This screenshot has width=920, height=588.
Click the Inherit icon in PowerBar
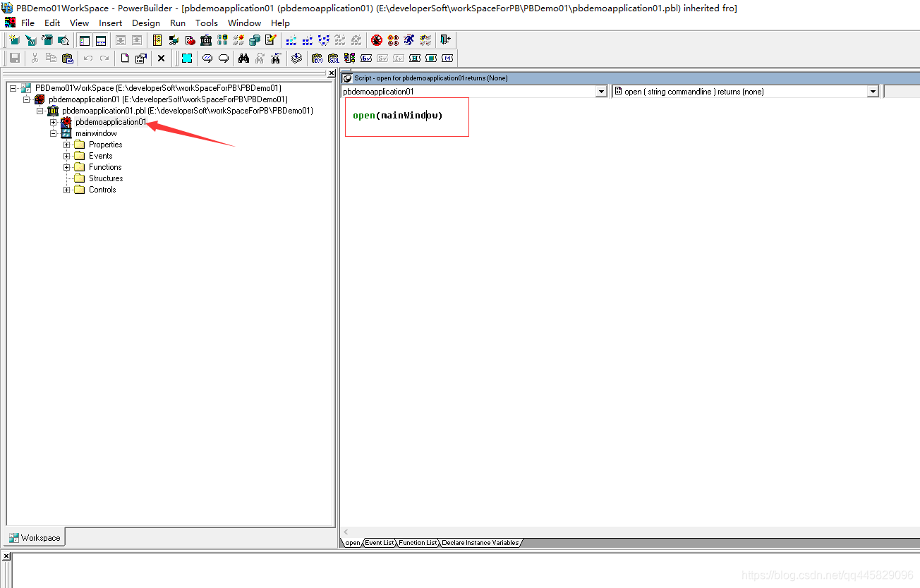pos(30,40)
